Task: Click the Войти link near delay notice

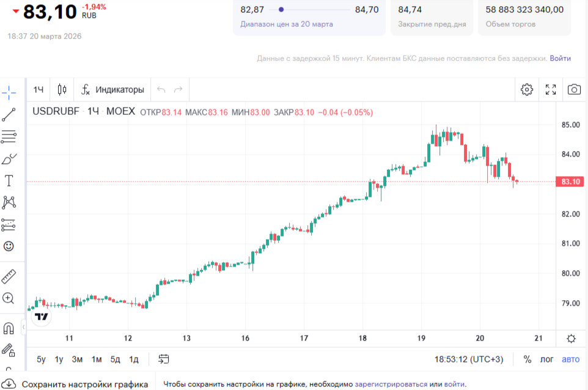Action: (560, 59)
